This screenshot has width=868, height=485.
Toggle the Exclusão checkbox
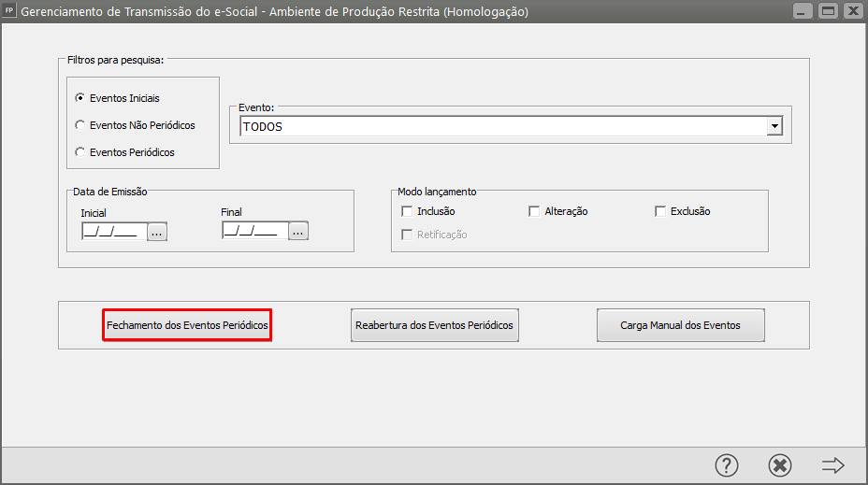click(660, 211)
